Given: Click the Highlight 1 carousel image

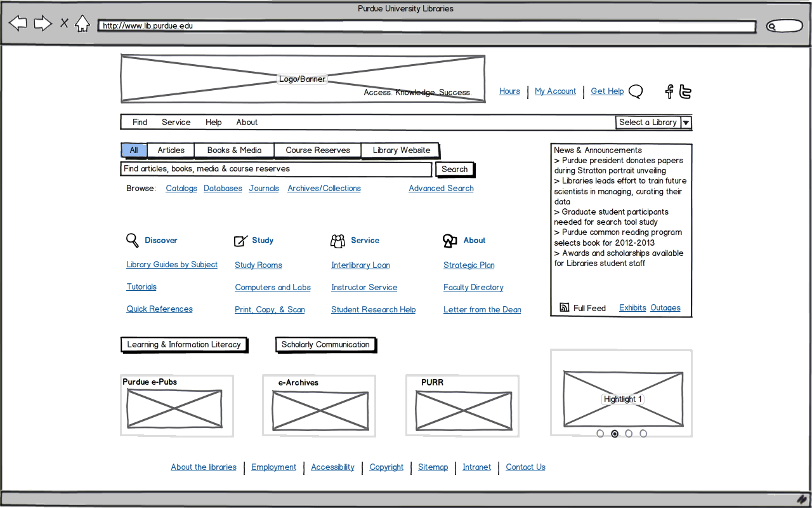Looking at the screenshot, I should [623, 399].
